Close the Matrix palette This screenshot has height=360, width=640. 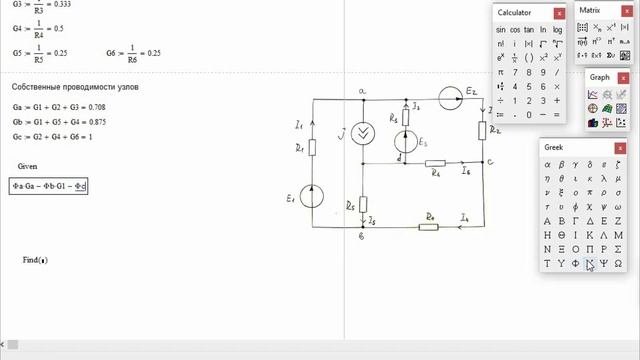(x=627, y=11)
